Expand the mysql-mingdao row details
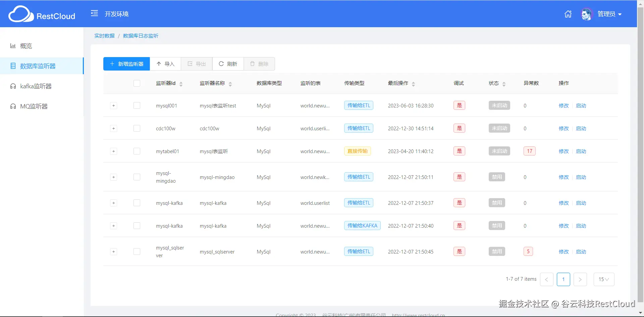644x317 pixels. [x=114, y=177]
